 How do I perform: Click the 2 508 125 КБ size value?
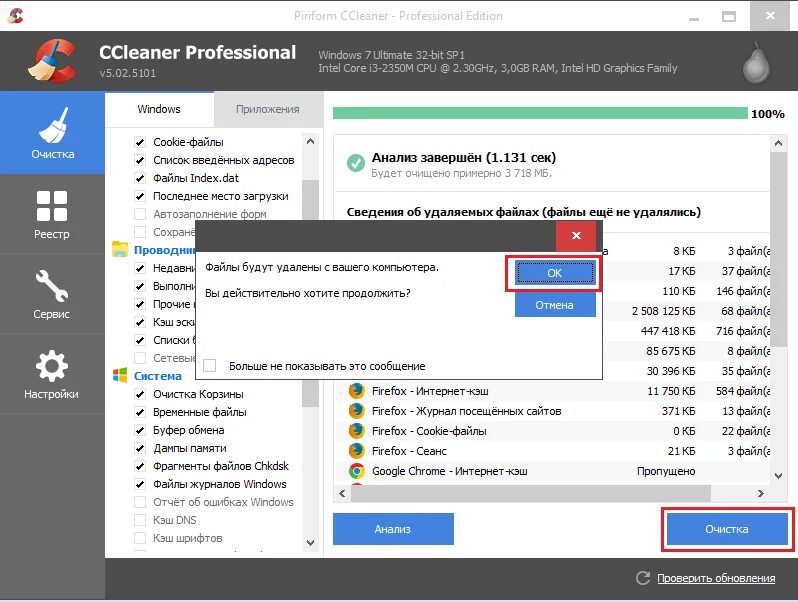coord(664,311)
